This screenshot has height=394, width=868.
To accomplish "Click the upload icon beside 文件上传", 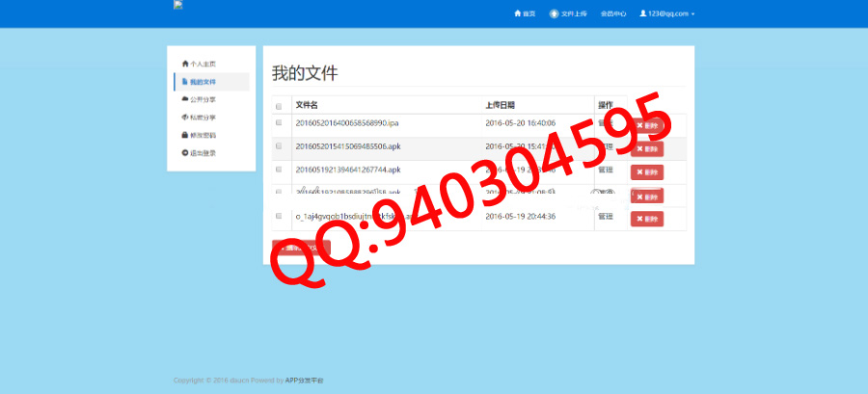I will (554, 14).
